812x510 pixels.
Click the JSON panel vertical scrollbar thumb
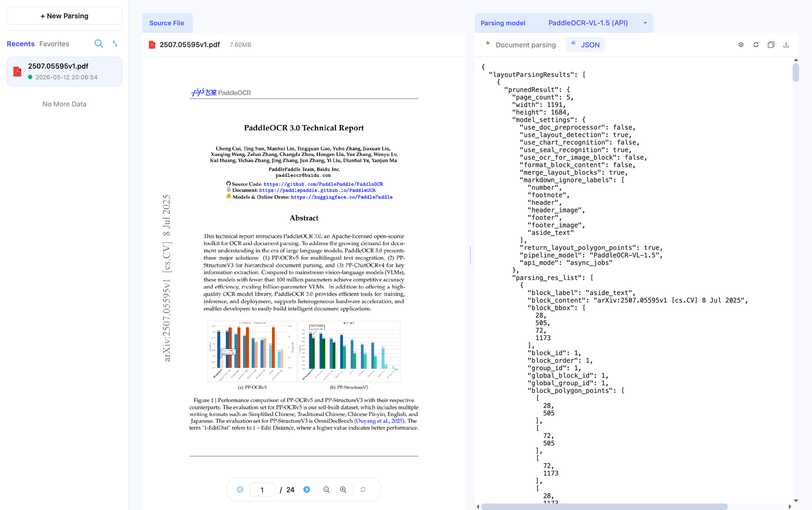[796, 73]
